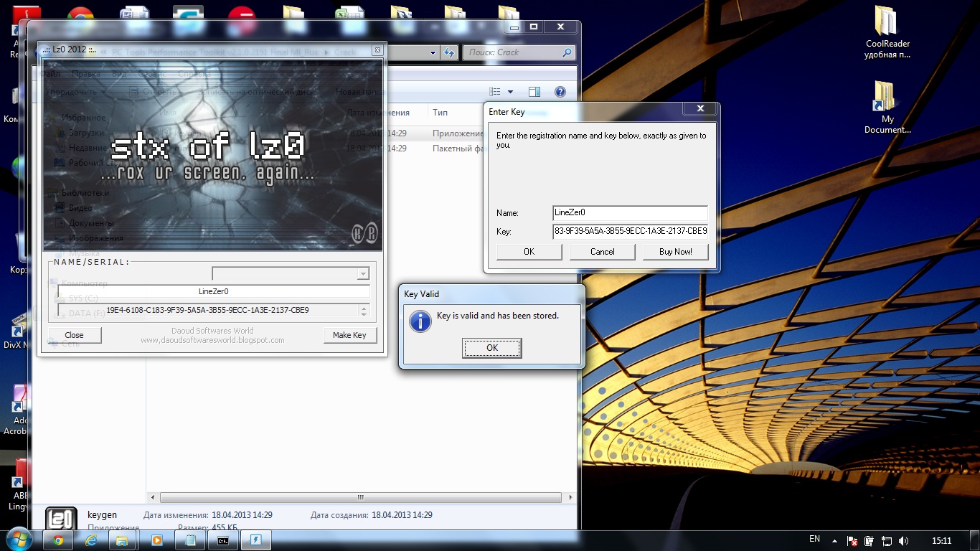Click OK in the Key Valid dialog

click(491, 348)
